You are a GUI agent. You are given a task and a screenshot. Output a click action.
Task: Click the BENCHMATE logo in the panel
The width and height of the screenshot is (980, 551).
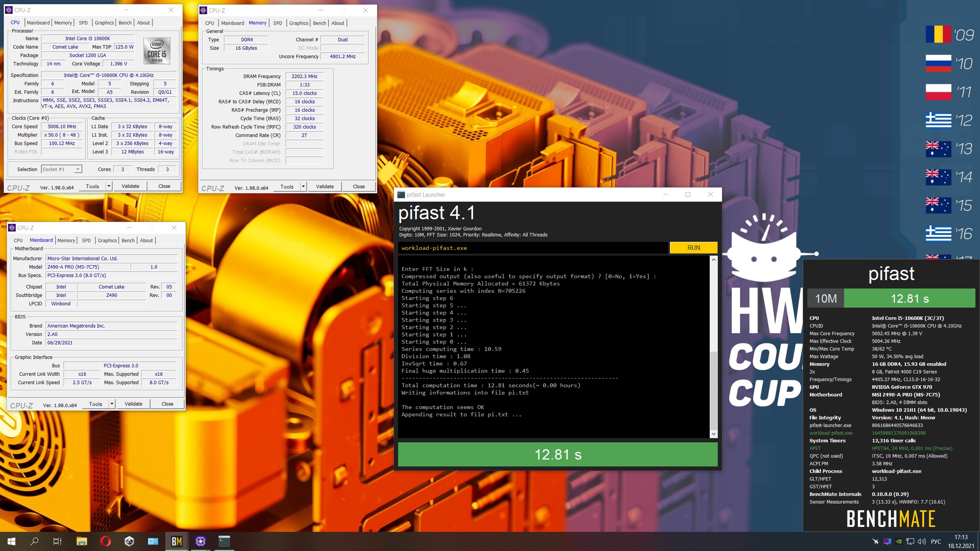click(891, 519)
